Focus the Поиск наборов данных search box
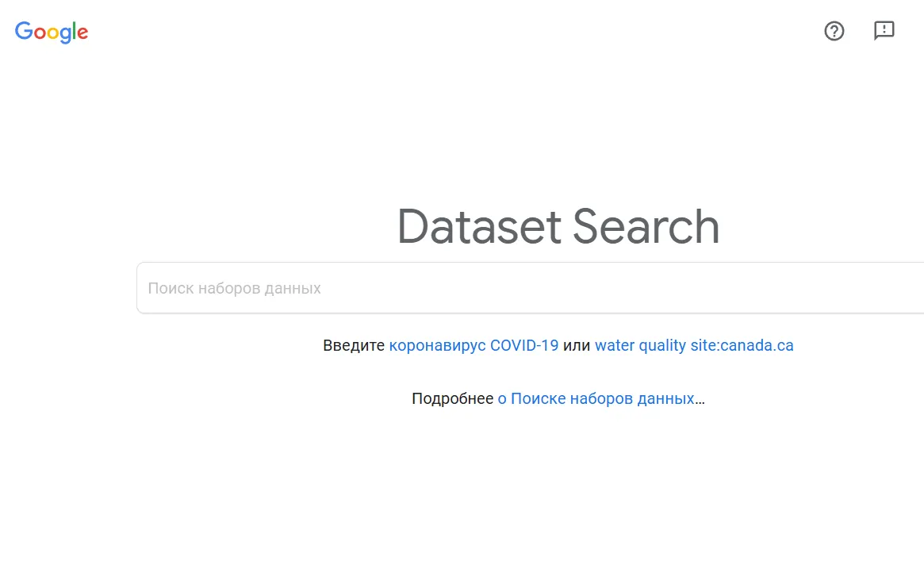Image resolution: width=924 pixels, height=561 pixels. [531, 287]
